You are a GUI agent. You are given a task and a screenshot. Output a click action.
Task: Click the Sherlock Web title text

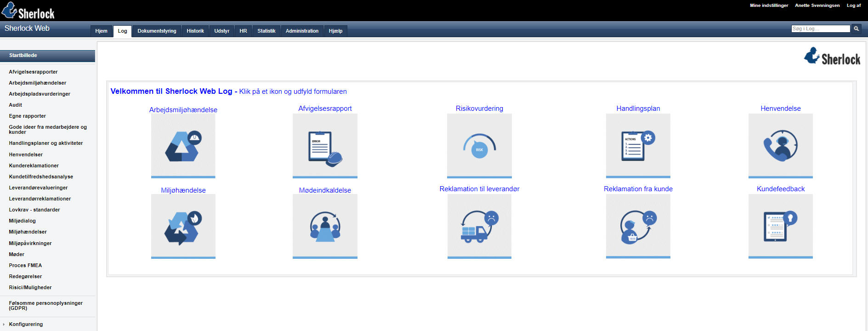[27, 29]
